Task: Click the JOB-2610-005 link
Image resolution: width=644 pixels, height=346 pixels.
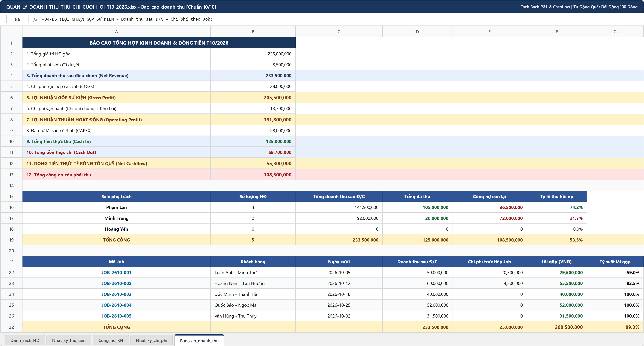Action: pos(116,316)
